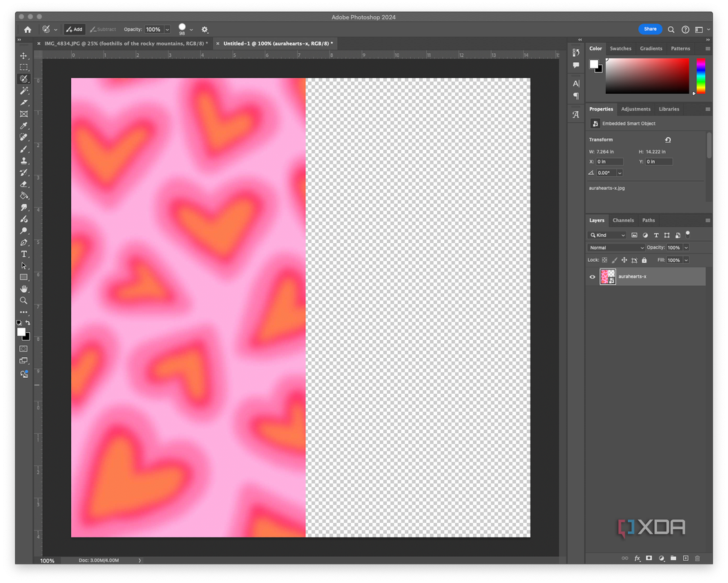Select the Hand tool
Screen dimensions: 728x583
[23, 289]
